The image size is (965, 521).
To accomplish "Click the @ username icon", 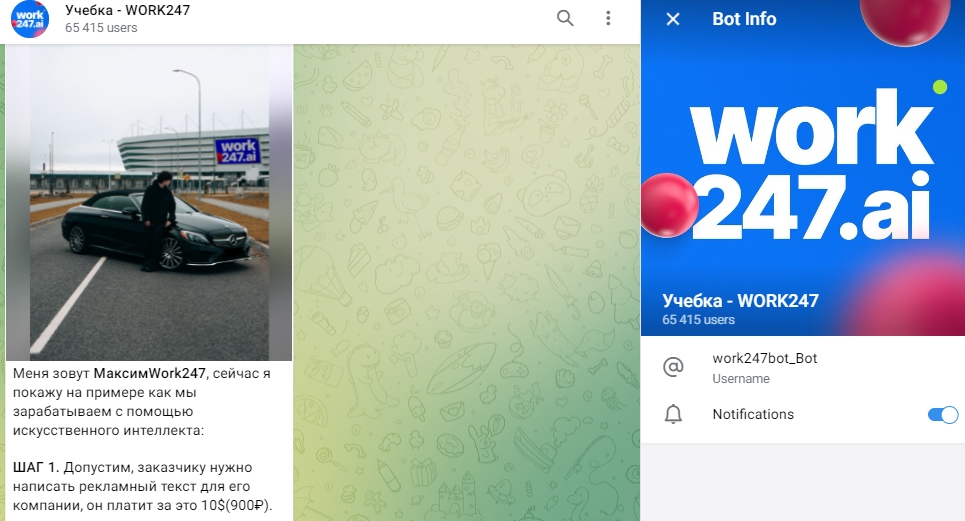I will pos(673,367).
